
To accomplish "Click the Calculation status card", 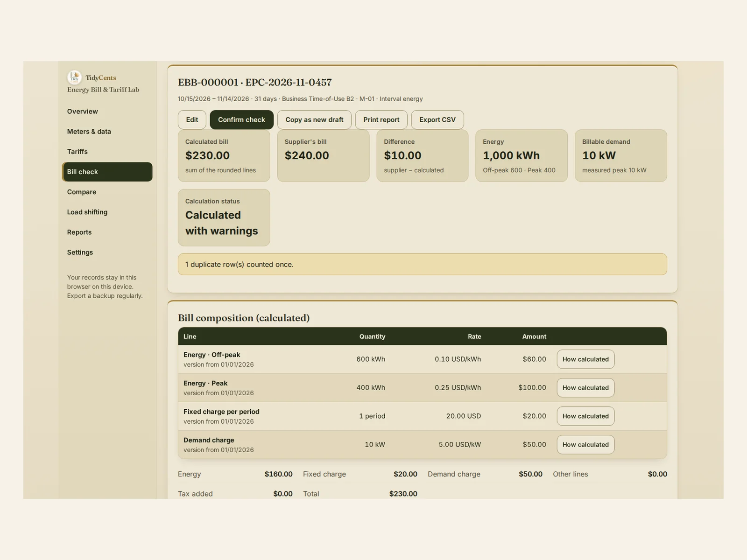I will click(224, 217).
